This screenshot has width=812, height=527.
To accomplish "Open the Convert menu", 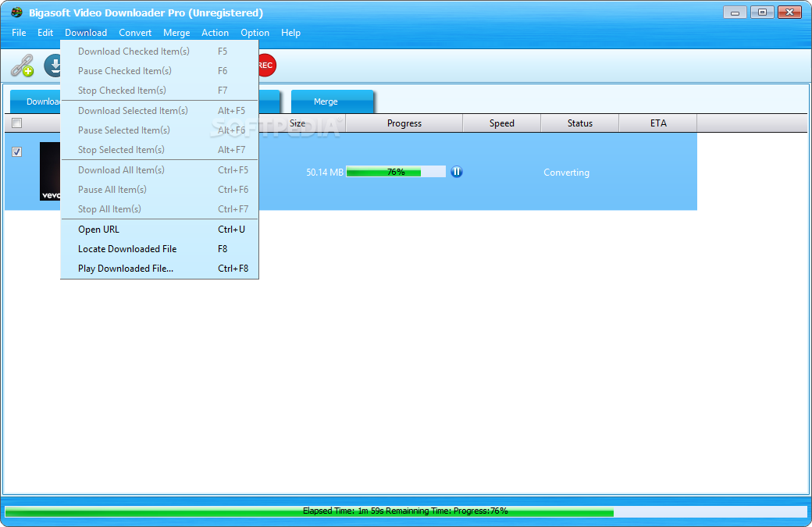I will tap(135, 33).
